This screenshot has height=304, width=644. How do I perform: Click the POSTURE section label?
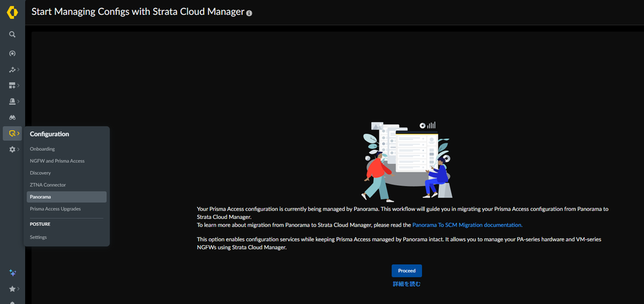40,225
